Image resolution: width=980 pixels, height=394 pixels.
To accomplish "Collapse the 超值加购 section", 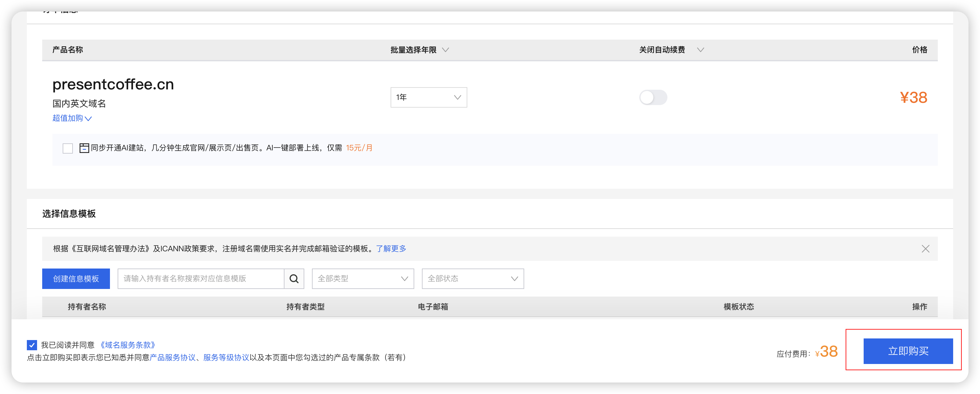I will pos(72,118).
